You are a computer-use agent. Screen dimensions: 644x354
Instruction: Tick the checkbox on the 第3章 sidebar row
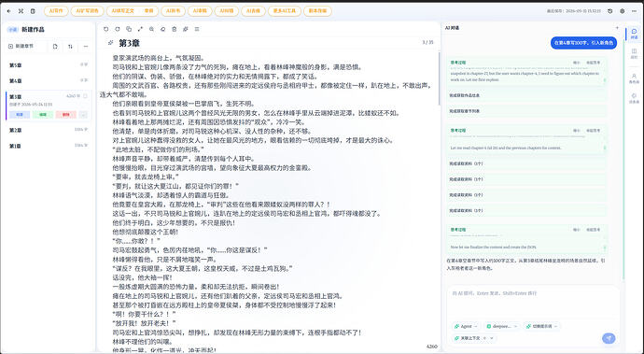[86, 96]
